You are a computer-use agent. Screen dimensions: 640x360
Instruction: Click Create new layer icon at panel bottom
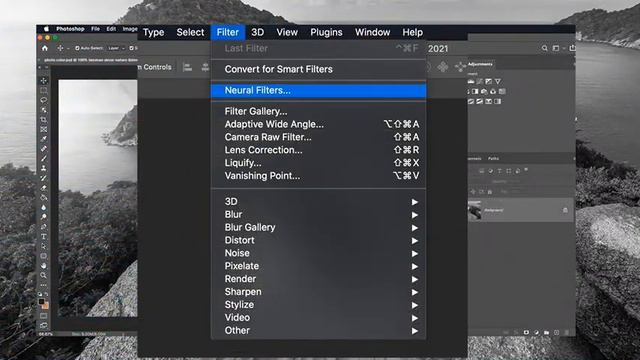556,333
